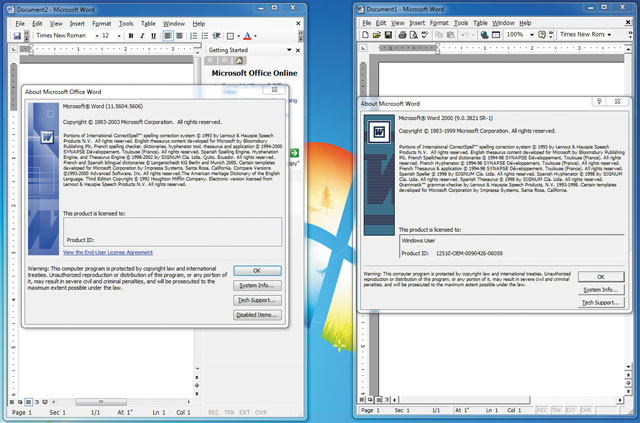Open the font size 12 dropdown in Document2

[119, 36]
